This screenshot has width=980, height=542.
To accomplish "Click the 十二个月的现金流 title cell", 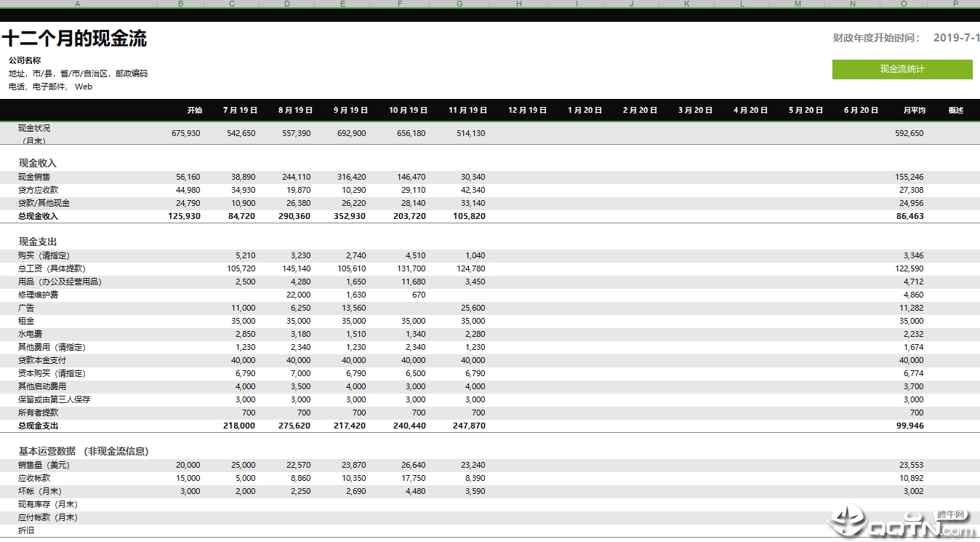I will [74, 39].
